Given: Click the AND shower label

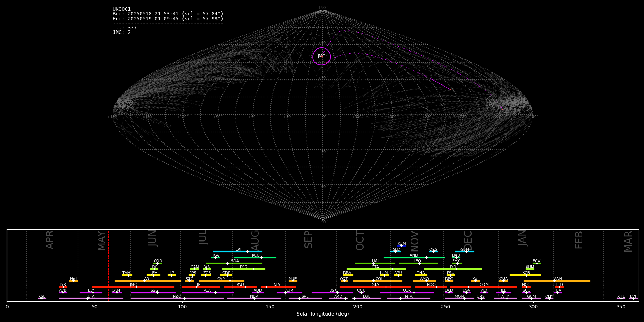Looking at the screenshot, I should 414,255.
